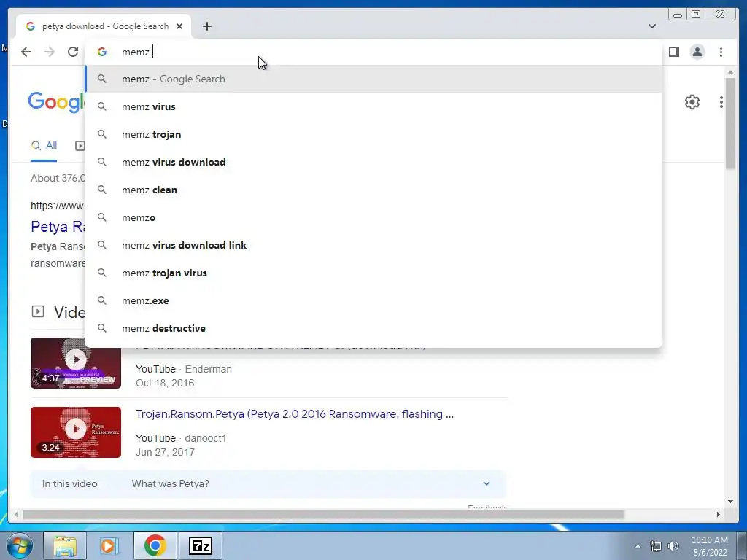Select the memz destructive suggestion
Screen dimensions: 747x560
(x=374, y=328)
